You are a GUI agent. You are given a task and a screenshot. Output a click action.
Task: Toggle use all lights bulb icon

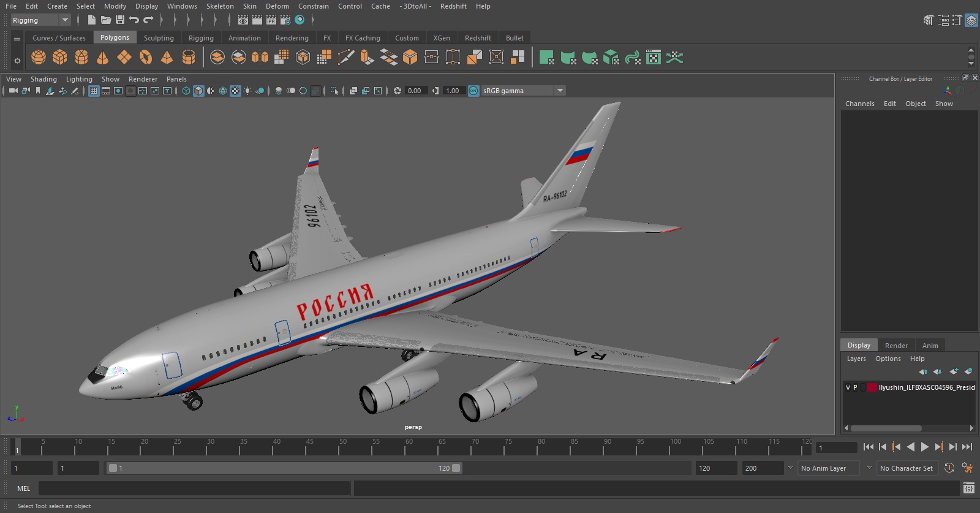[247, 91]
